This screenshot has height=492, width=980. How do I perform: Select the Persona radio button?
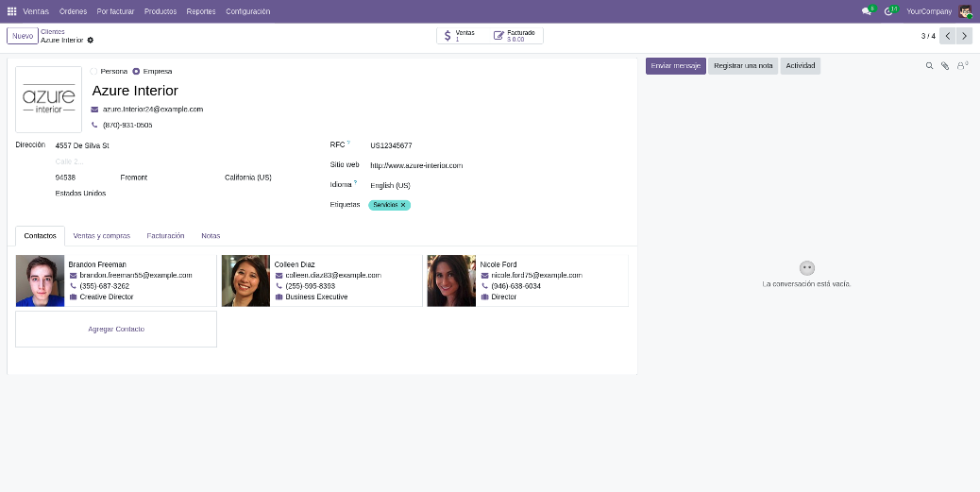[x=93, y=71]
